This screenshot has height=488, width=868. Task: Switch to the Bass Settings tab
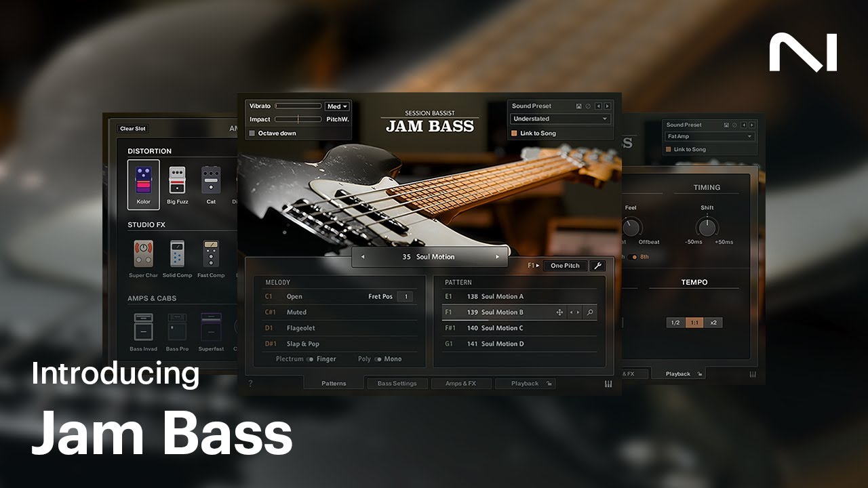coord(397,384)
